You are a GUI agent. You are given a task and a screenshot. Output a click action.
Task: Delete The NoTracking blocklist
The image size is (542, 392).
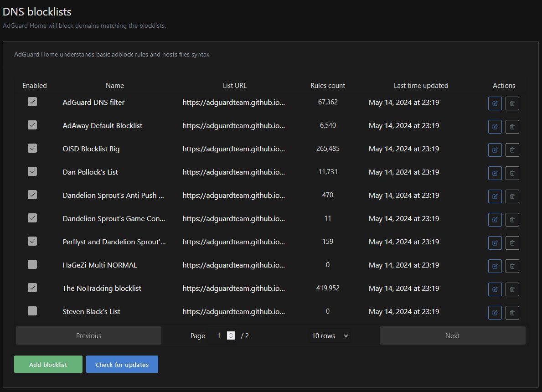coord(512,289)
